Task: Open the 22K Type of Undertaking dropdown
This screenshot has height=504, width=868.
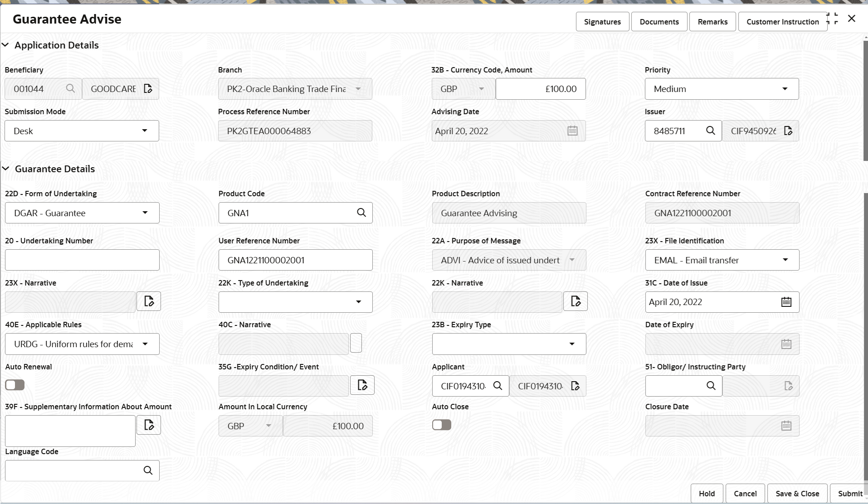Action: coord(296,302)
